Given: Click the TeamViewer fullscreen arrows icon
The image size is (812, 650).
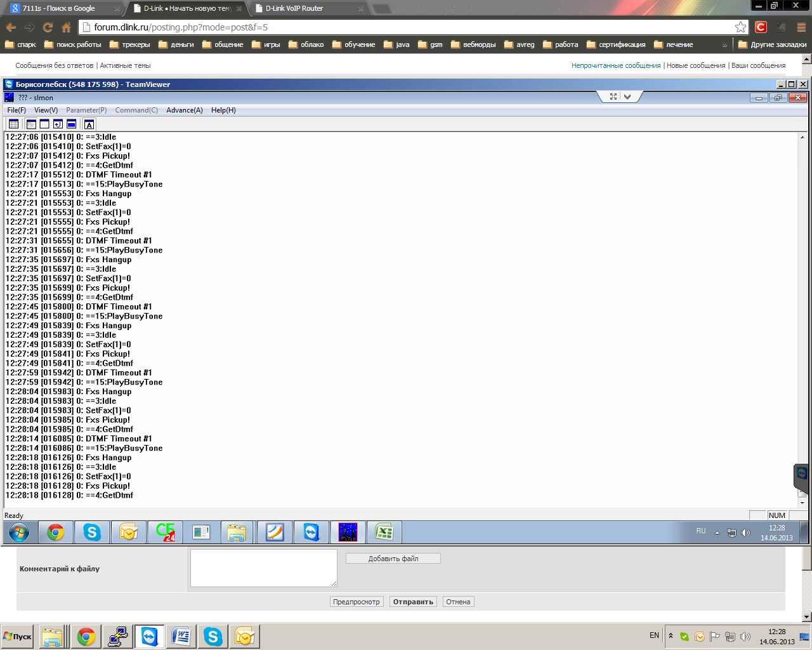Looking at the screenshot, I should coord(613,96).
